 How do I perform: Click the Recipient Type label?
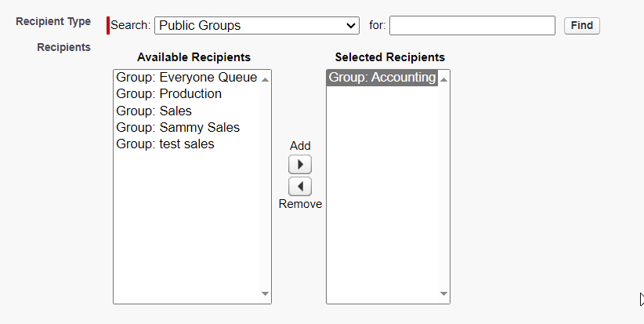pyautogui.click(x=53, y=21)
